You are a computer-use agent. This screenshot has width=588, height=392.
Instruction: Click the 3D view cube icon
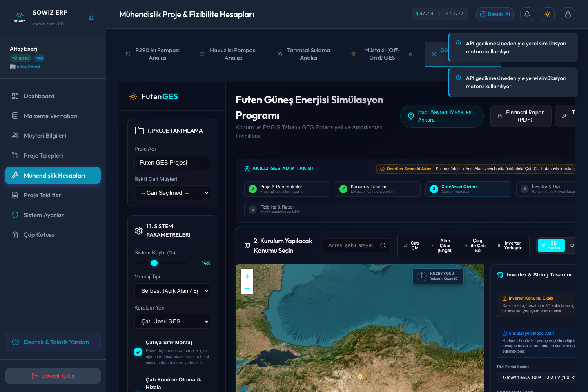click(572, 245)
